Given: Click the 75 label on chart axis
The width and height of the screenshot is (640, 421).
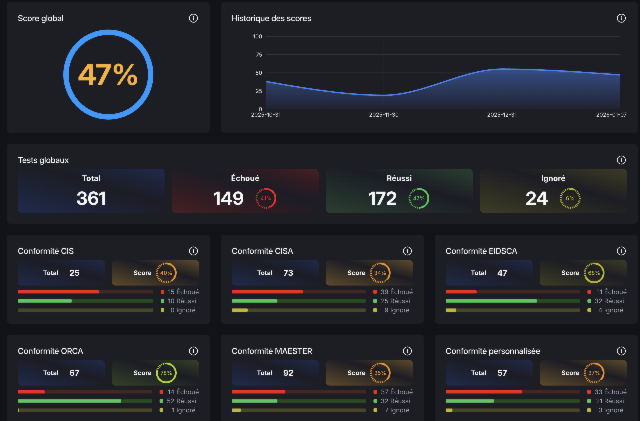Looking at the screenshot, I should [x=259, y=54].
